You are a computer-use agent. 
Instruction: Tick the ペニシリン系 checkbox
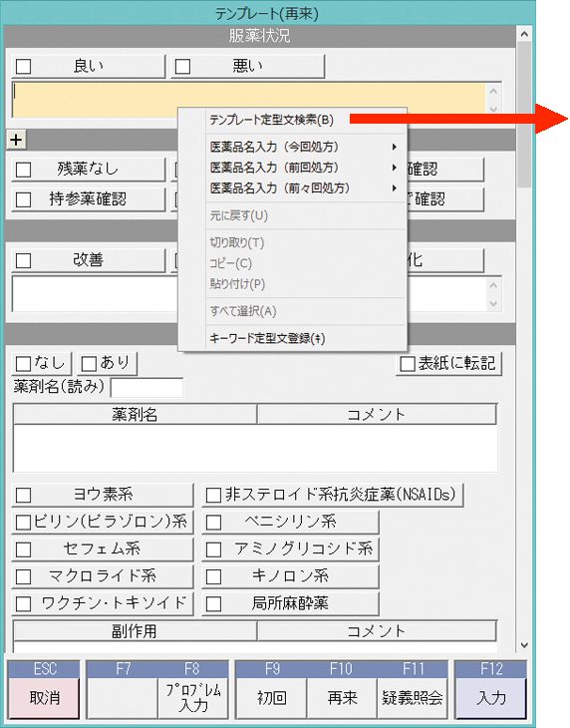[213, 523]
